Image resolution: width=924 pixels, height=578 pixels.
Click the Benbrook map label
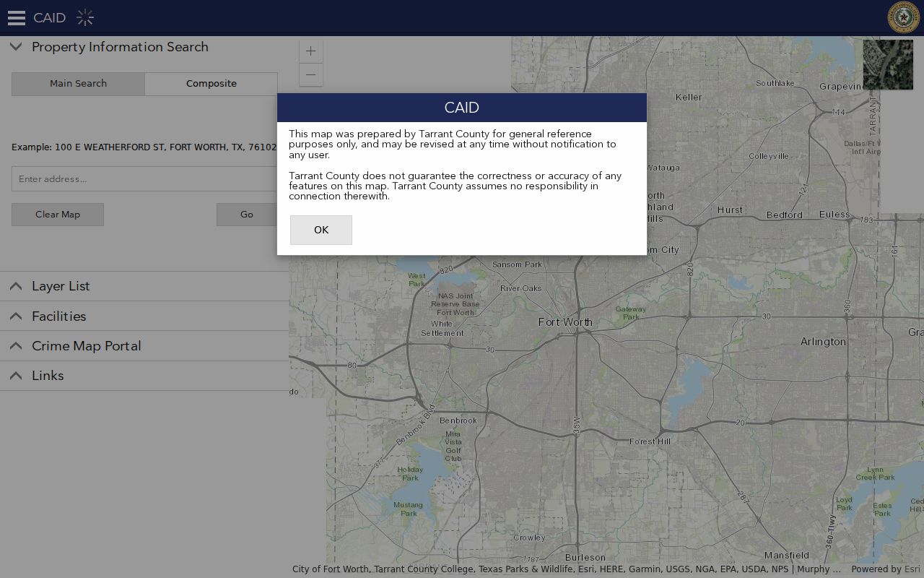(x=458, y=420)
